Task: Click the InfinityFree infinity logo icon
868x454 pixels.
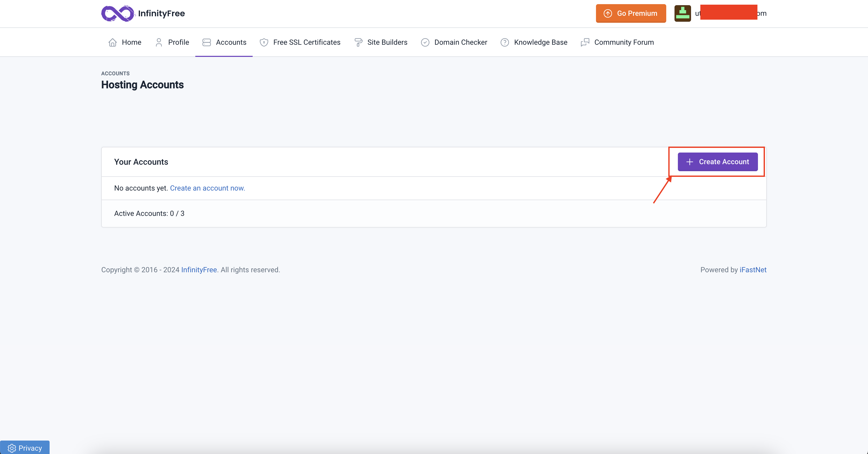Action: tap(117, 13)
